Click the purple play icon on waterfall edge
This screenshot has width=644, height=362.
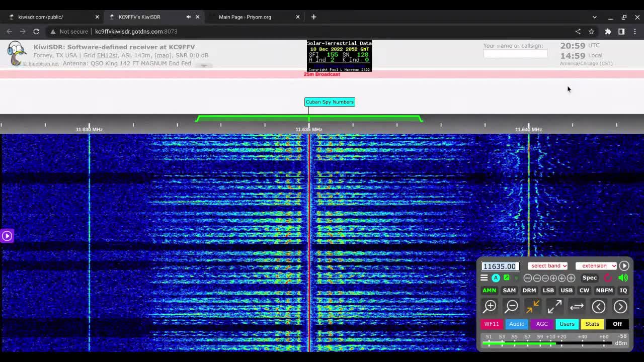point(7,236)
